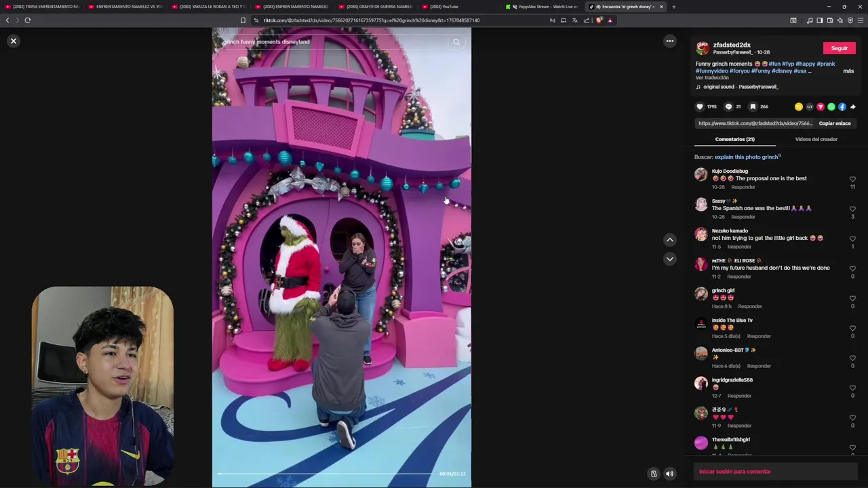This screenshot has height=488, width=868.
Task: Switch to Videos del creador tab
Action: click(x=816, y=139)
